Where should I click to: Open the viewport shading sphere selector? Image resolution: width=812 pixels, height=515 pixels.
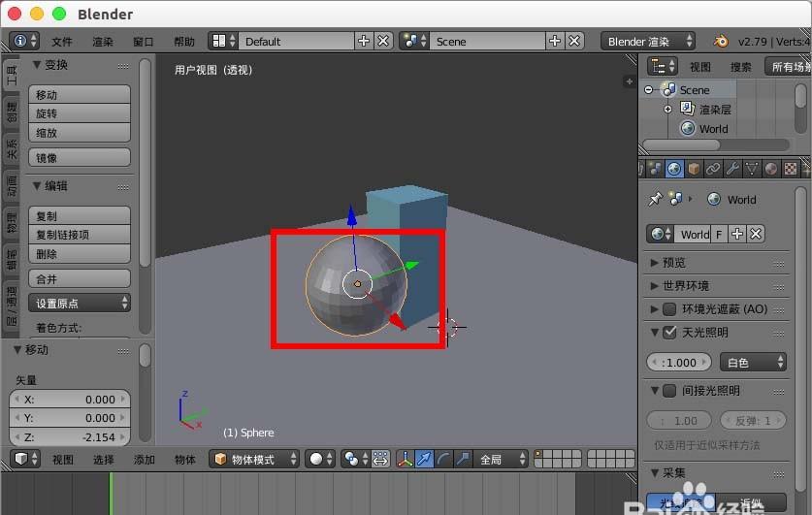pos(319,459)
